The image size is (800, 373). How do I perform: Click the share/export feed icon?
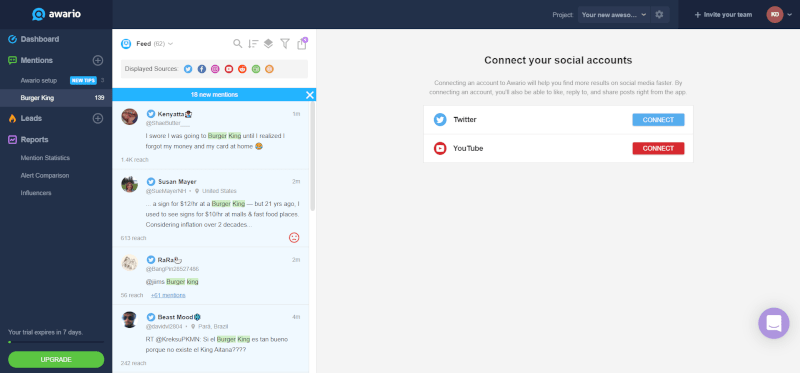click(x=302, y=44)
